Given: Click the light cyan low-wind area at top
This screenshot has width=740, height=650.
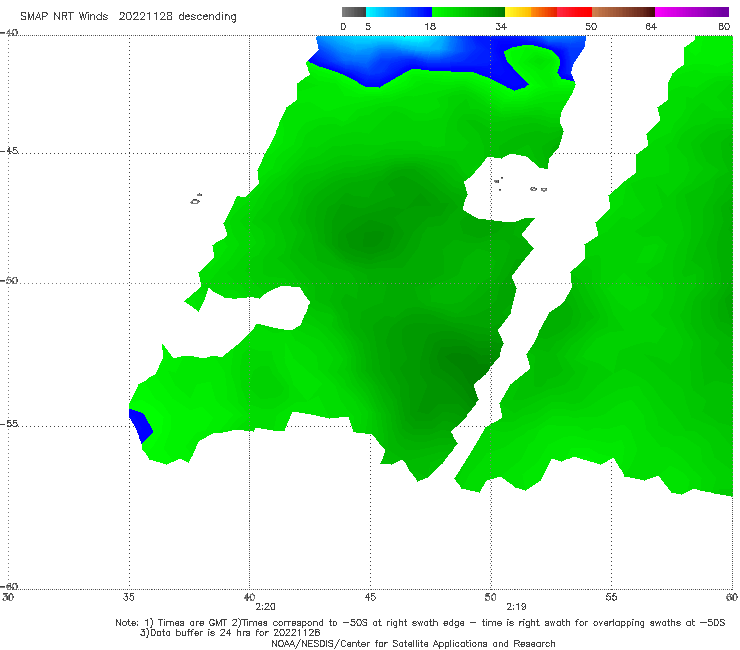Looking at the screenshot, I should [415, 43].
